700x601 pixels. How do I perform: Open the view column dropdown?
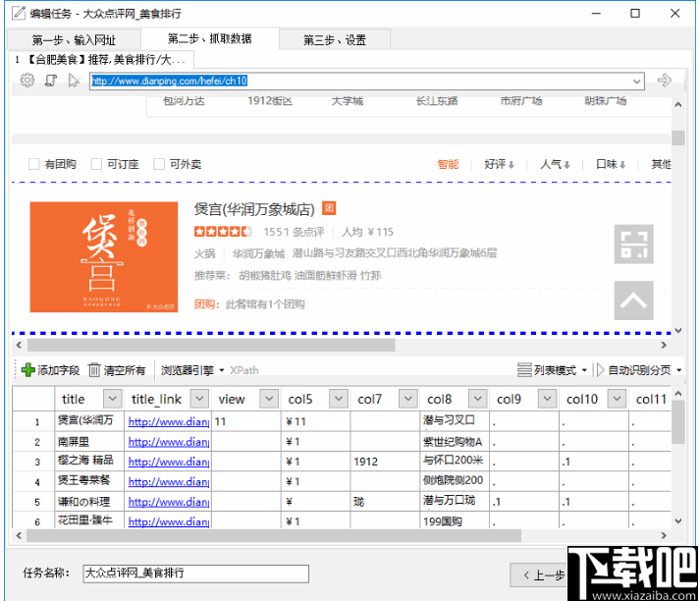click(x=269, y=399)
